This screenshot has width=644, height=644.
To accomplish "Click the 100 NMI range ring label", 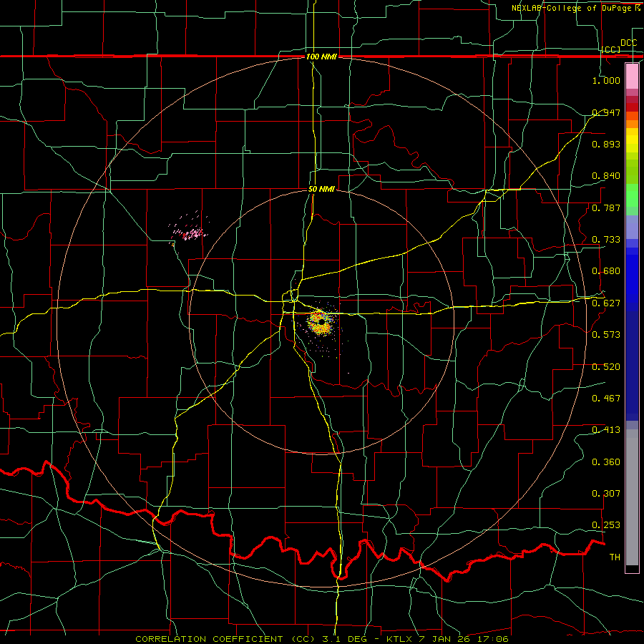I will pos(321,57).
